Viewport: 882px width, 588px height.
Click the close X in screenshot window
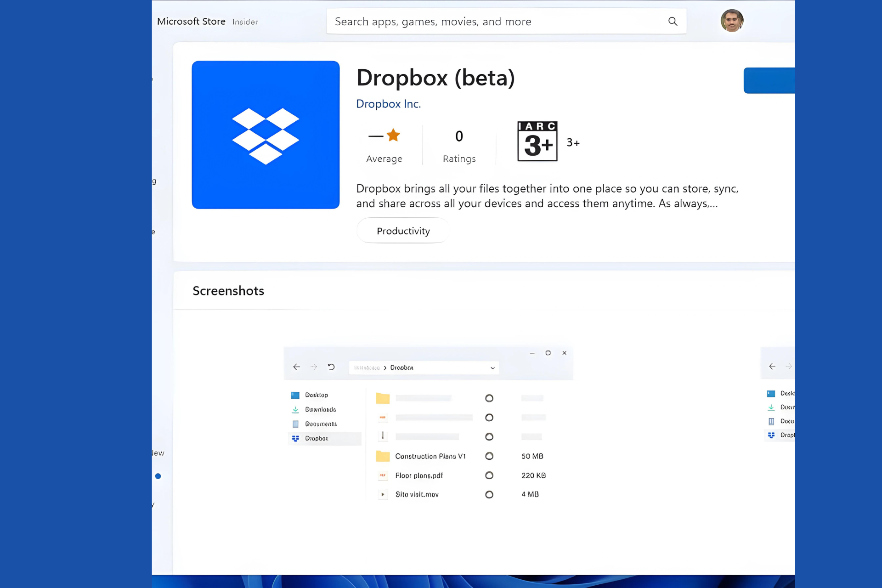(x=564, y=353)
